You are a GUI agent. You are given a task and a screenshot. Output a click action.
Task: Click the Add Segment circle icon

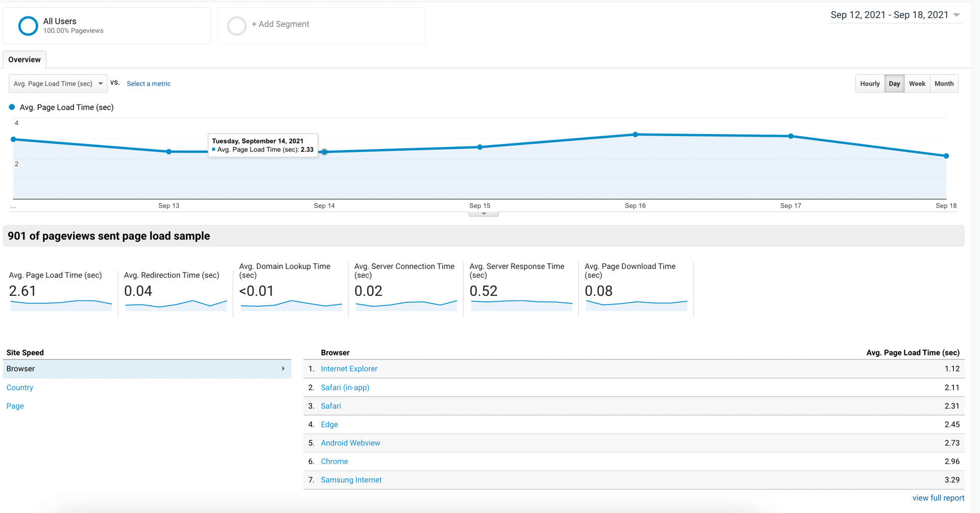tap(237, 25)
